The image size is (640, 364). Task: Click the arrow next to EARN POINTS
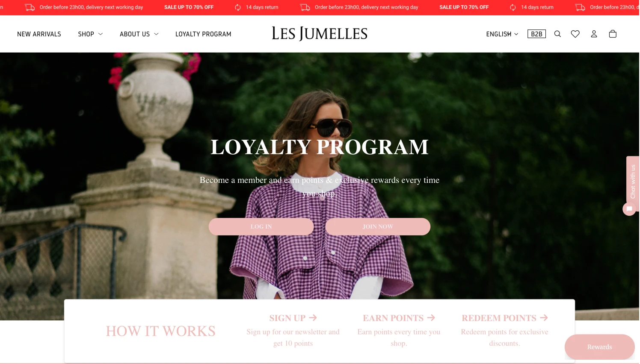click(432, 318)
